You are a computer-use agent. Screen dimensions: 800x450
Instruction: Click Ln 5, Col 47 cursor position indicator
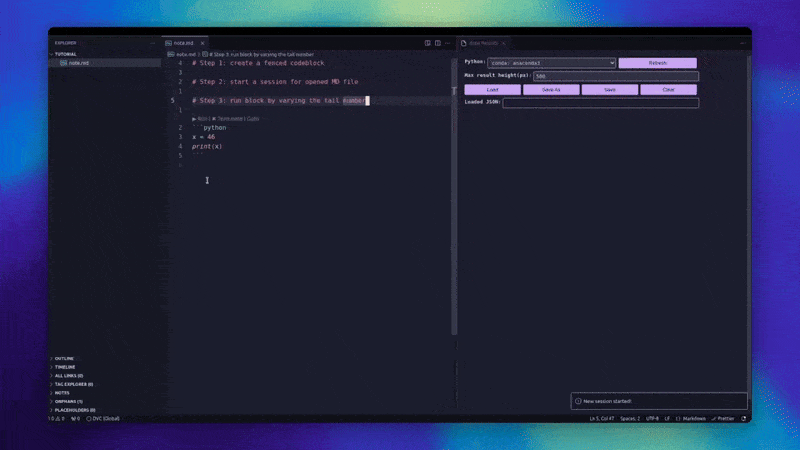pos(602,419)
